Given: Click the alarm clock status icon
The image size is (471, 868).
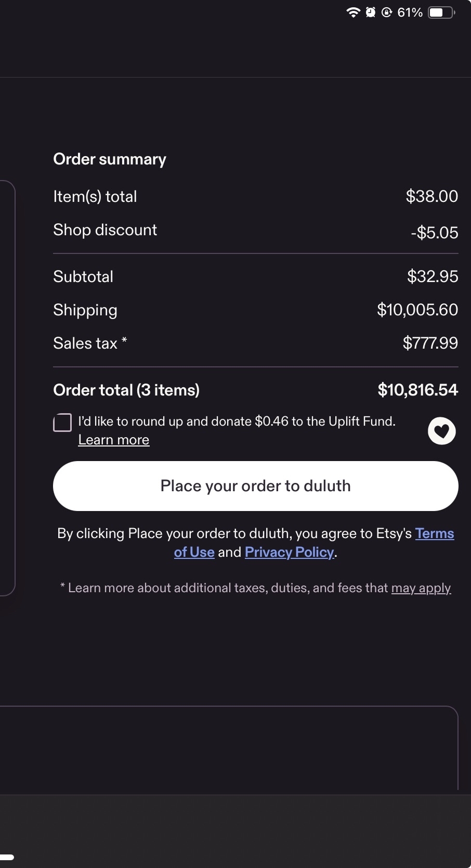Looking at the screenshot, I should pyautogui.click(x=370, y=12).
